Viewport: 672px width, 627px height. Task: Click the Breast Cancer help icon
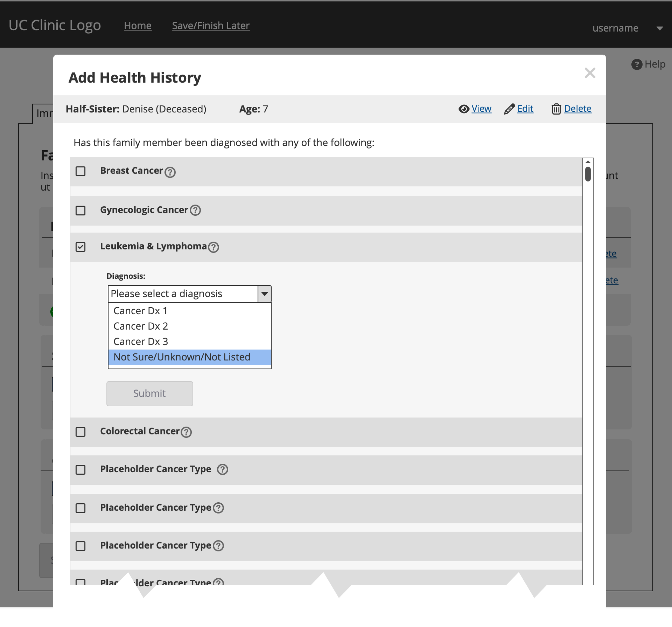[170, 172]
